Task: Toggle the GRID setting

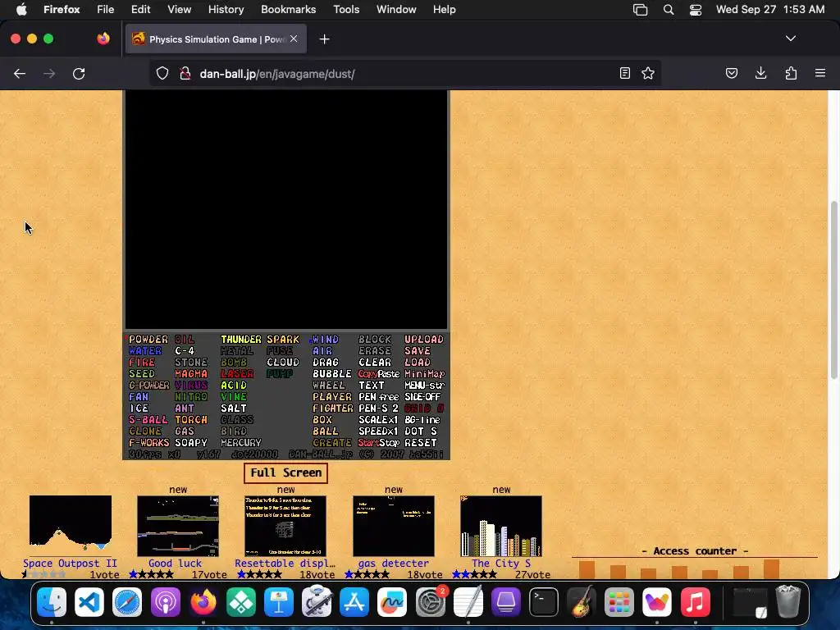Action: point(424,409)
